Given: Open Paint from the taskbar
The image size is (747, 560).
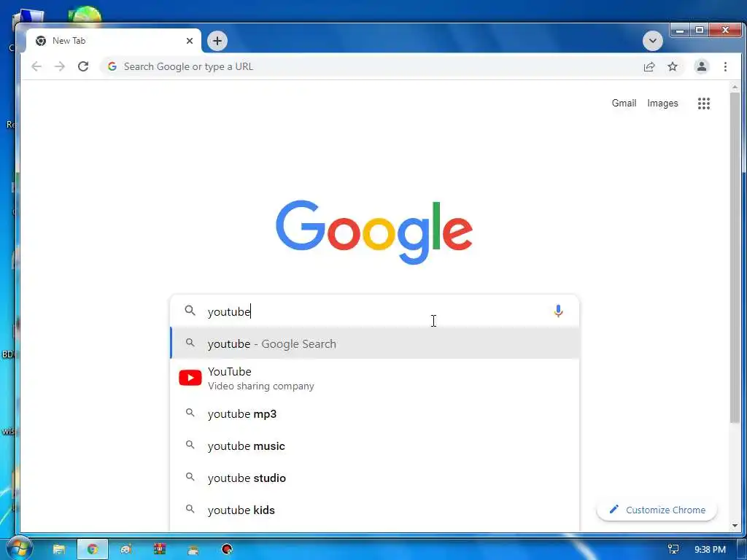Looking at the screenshot, I should pos(125,550).
